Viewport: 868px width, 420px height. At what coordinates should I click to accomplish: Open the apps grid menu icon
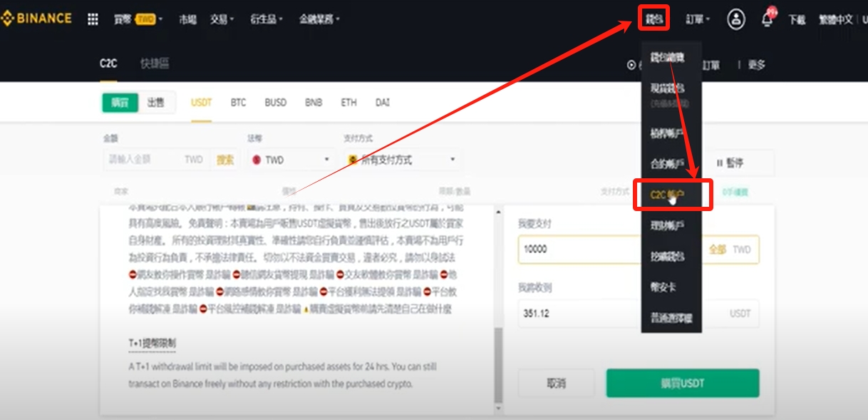tap(93, 19)
